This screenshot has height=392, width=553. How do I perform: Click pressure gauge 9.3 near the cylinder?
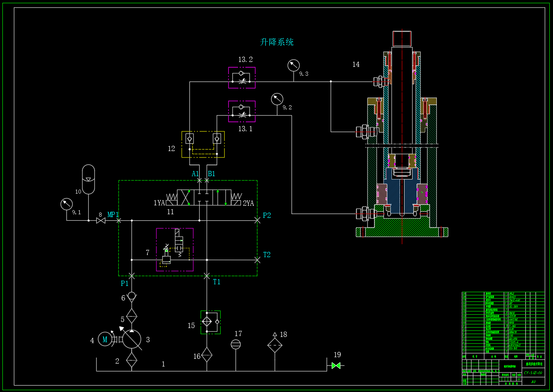tap(294, 66)
